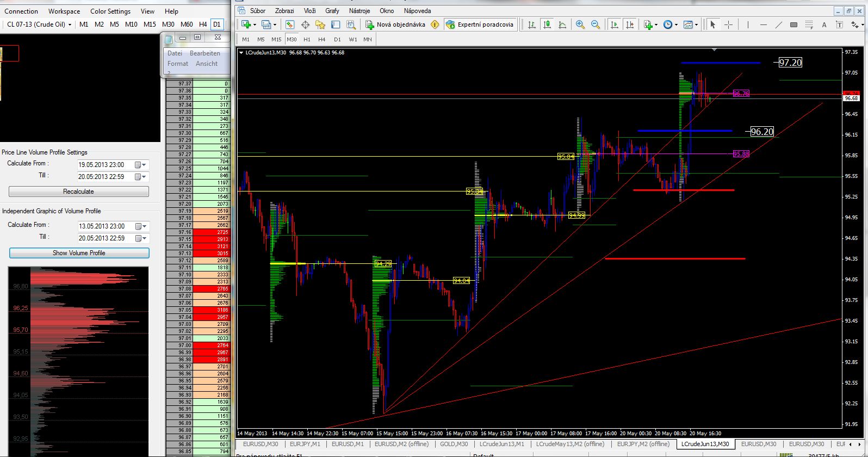This screenshot has height=457, width=868.
Task: Select the rectangle shape tool
Action: pyautogui.click(x=793, y=24)
